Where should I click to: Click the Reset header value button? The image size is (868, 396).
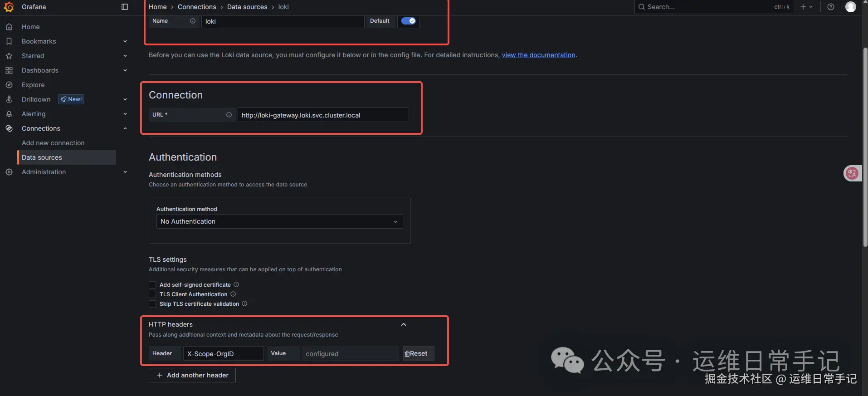418,353
